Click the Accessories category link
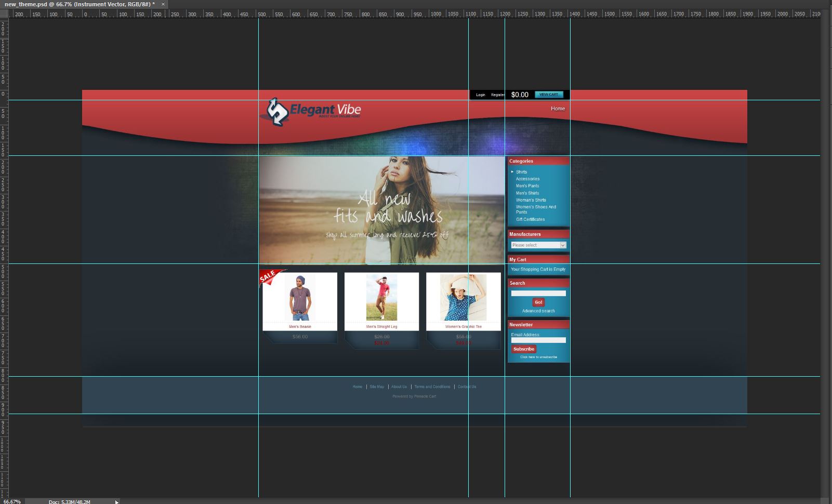832x504 pixels. click(527, 179)
